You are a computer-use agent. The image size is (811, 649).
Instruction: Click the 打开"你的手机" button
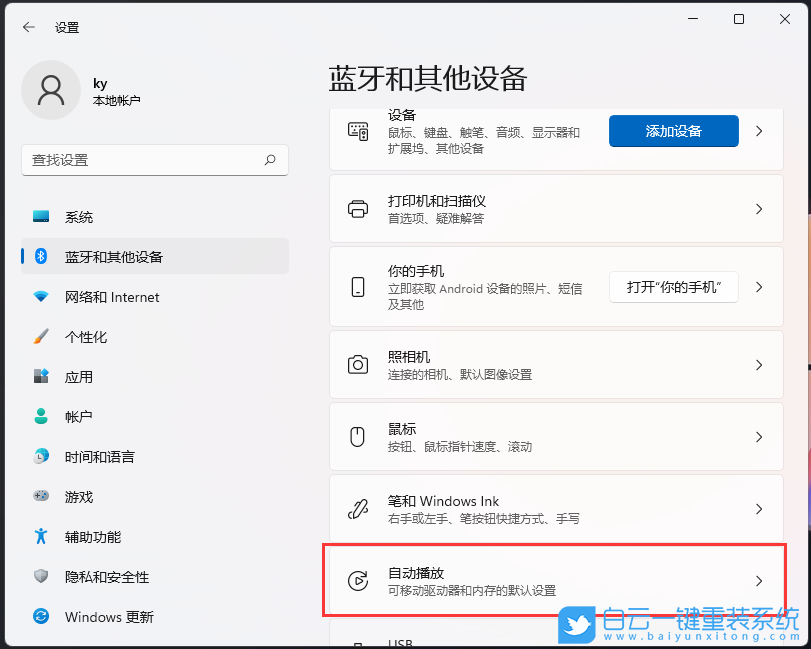pos(673,287)
